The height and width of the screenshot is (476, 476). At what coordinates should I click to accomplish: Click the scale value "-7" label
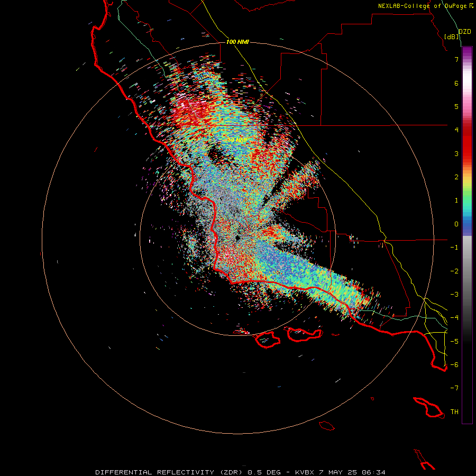(x=454, y=388)
